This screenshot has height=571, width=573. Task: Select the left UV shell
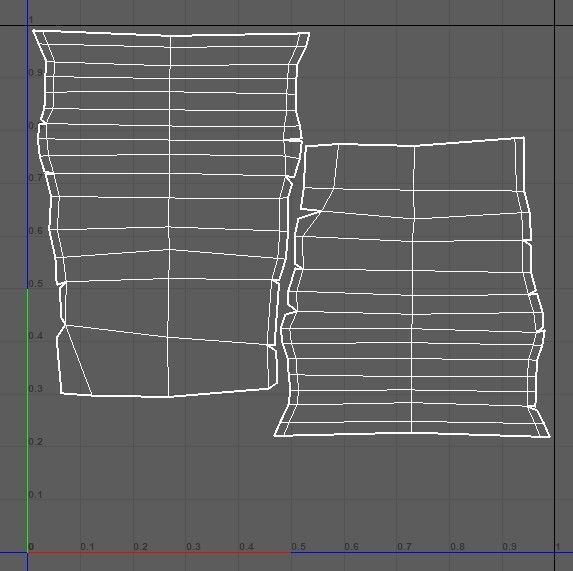point(172,214)
